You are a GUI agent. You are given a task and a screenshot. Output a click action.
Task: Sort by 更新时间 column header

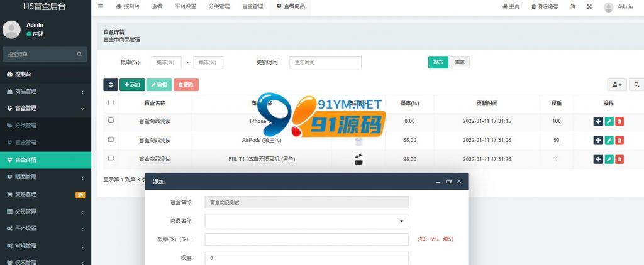(x=487, y=104)
